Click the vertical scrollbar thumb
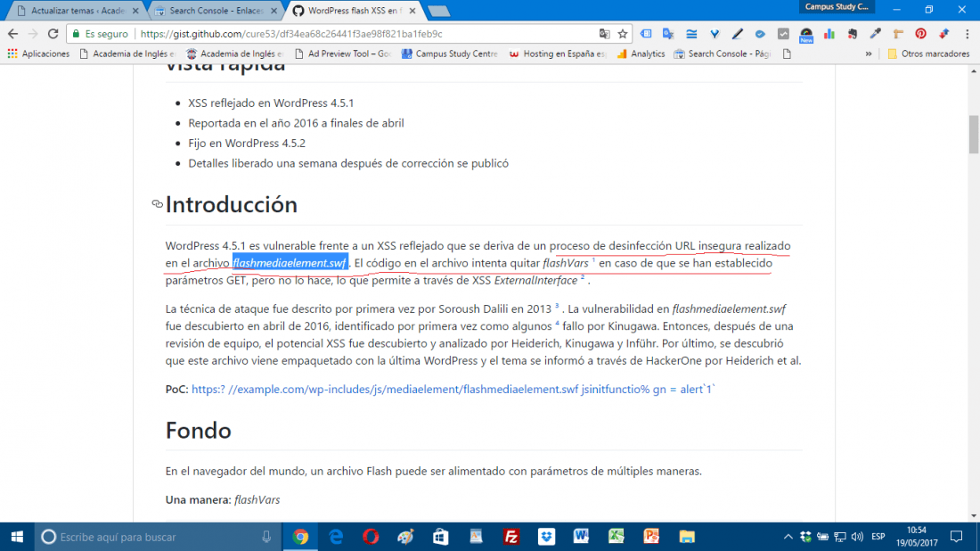Screen dimensions: 980x551 974,134
